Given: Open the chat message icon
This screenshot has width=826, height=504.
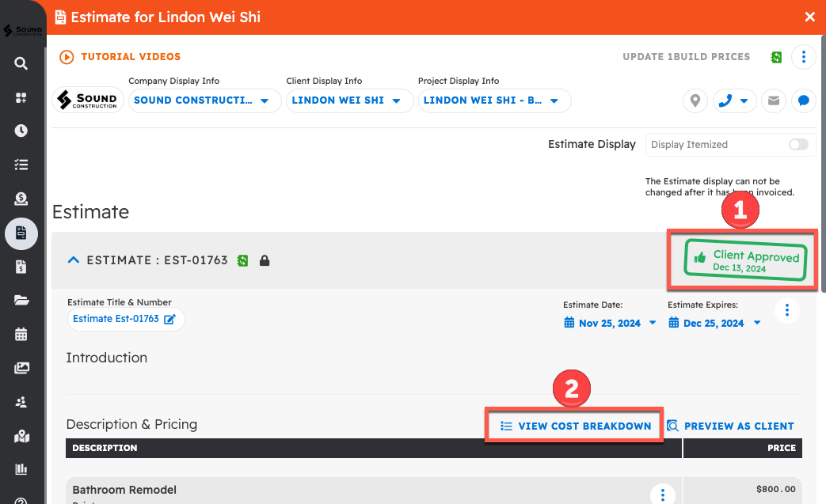Looking at the screenshot, I should pyautogui.click(x=803, y=100).
